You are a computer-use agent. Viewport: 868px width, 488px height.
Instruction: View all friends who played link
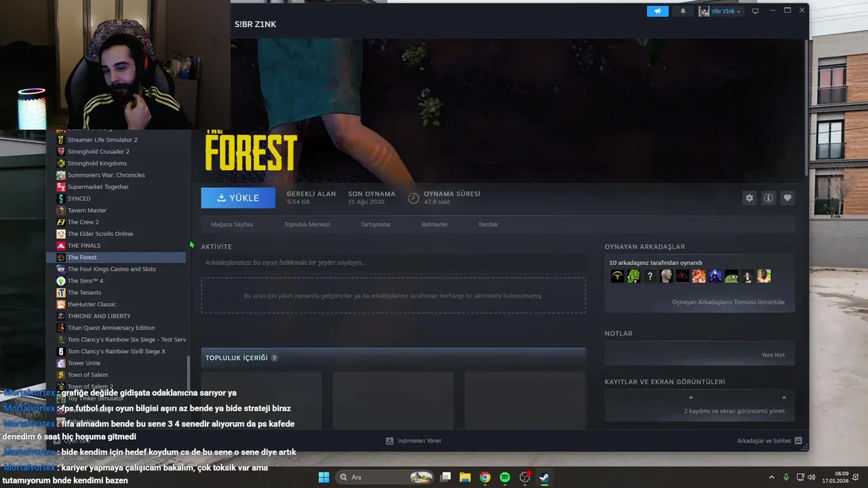point(728,302)
